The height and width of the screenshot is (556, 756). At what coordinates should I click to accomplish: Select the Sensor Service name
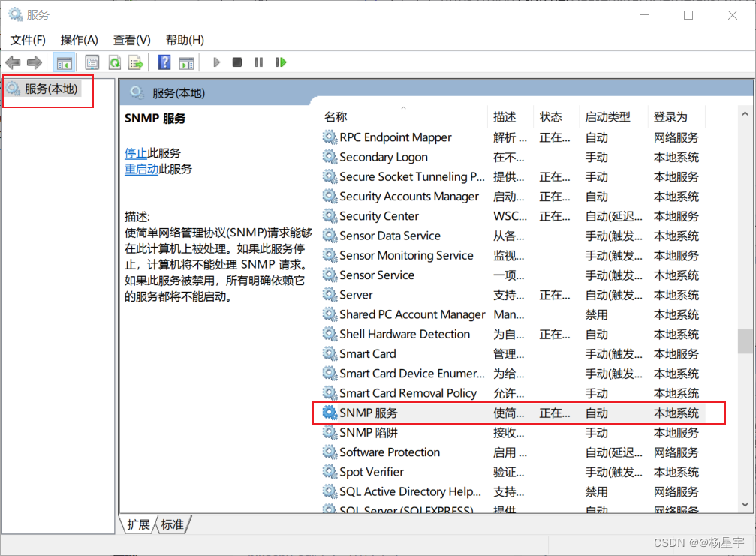pos(377,275)
